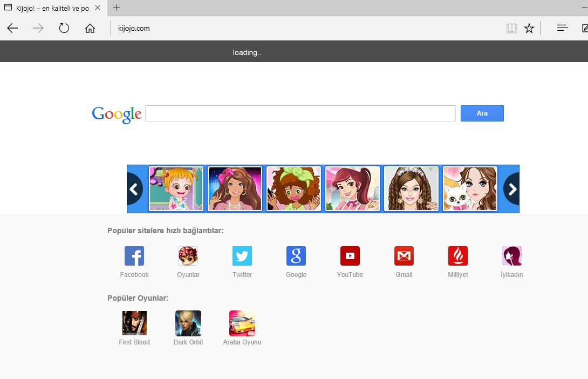Launch the Dark Orbit game icon
The height and width of the screenshot is (379, 588).
pos(188,323)
